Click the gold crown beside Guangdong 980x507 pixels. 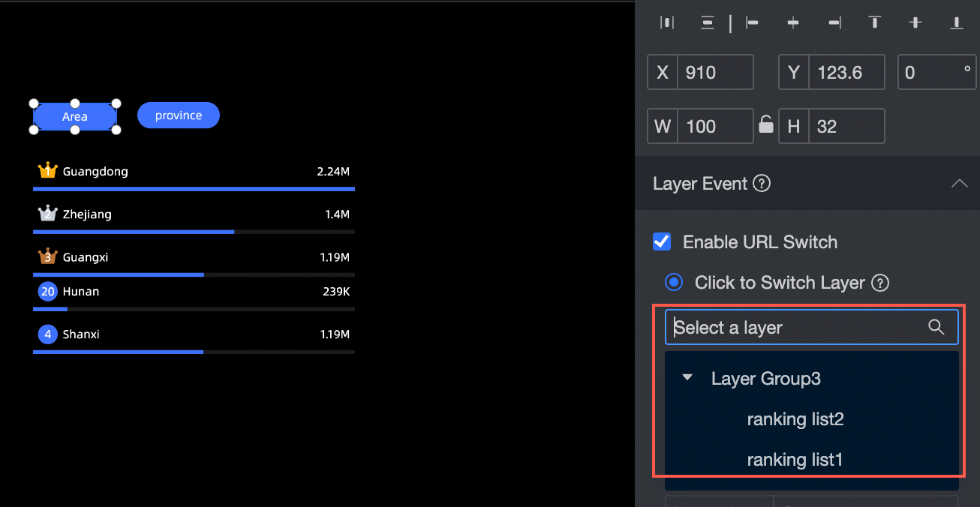pos(47,170)
